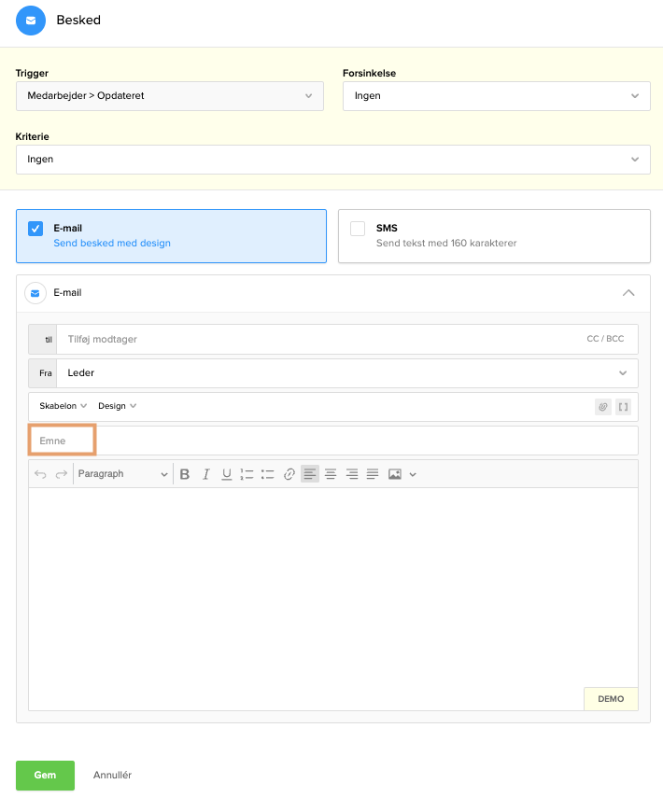The height and width of the screenshot is (812, 663).
Task: Open the Forsinkelse dropdown
Action: pos(496,96)
